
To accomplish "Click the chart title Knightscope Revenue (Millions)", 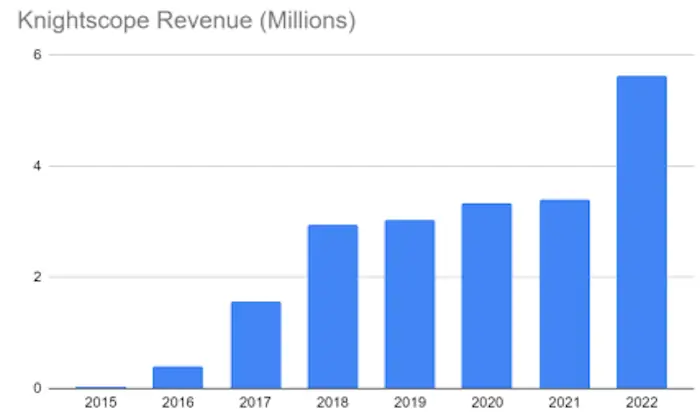I will pos(181,20).
